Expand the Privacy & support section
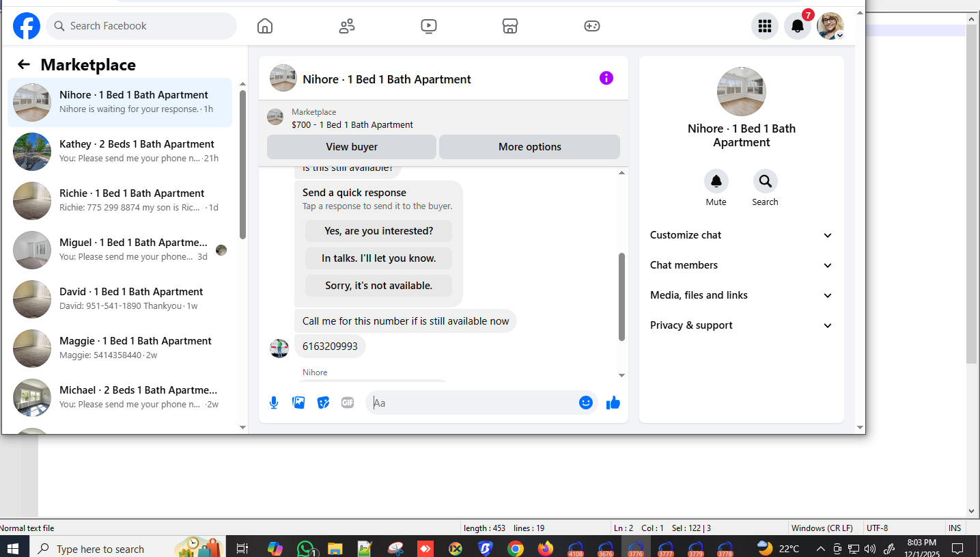980x557 pixels. pos(742,325)
